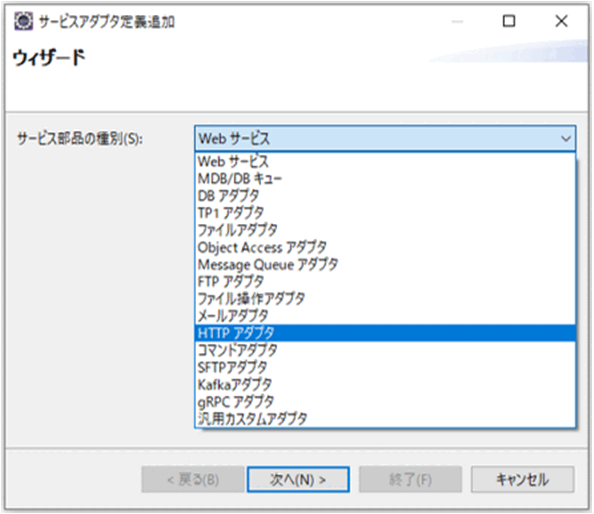Select ファイルアダプタ option
Screen dimensions: 594x514
pos(385,230)
